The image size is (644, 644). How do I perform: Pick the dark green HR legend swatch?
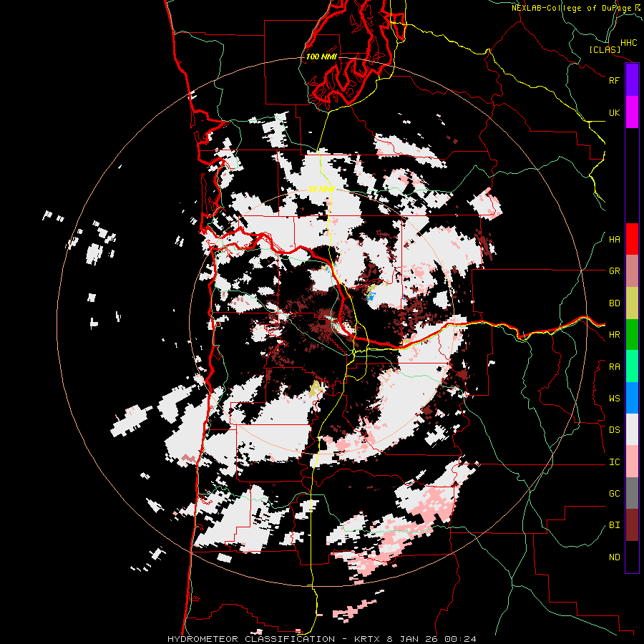point(632,335)
